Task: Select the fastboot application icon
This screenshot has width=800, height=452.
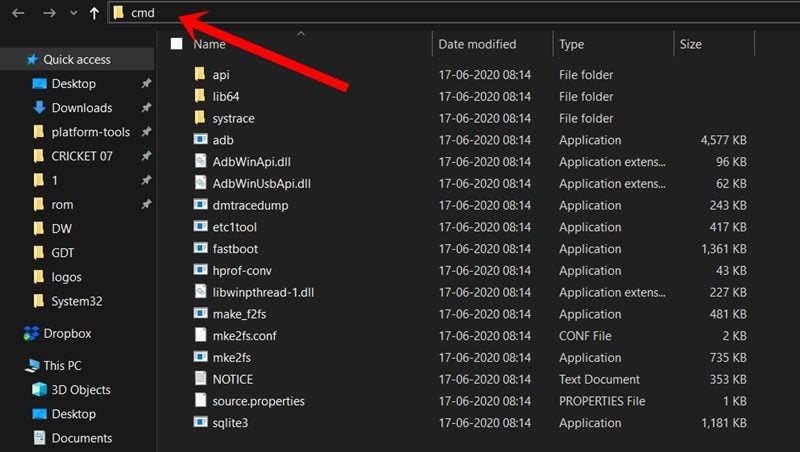Action: point(200,249)
